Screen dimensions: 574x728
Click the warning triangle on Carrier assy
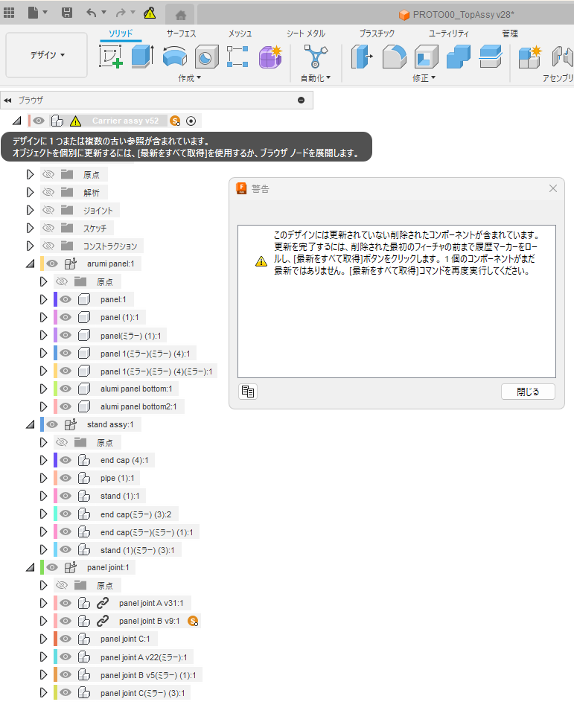pyautogui.click(x=75, y=121)
